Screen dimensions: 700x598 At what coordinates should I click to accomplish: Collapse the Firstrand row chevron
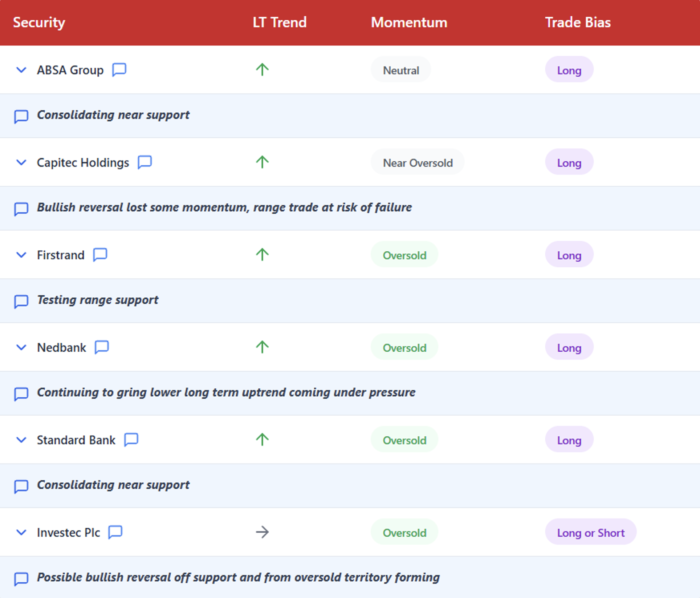coord(21,255)
